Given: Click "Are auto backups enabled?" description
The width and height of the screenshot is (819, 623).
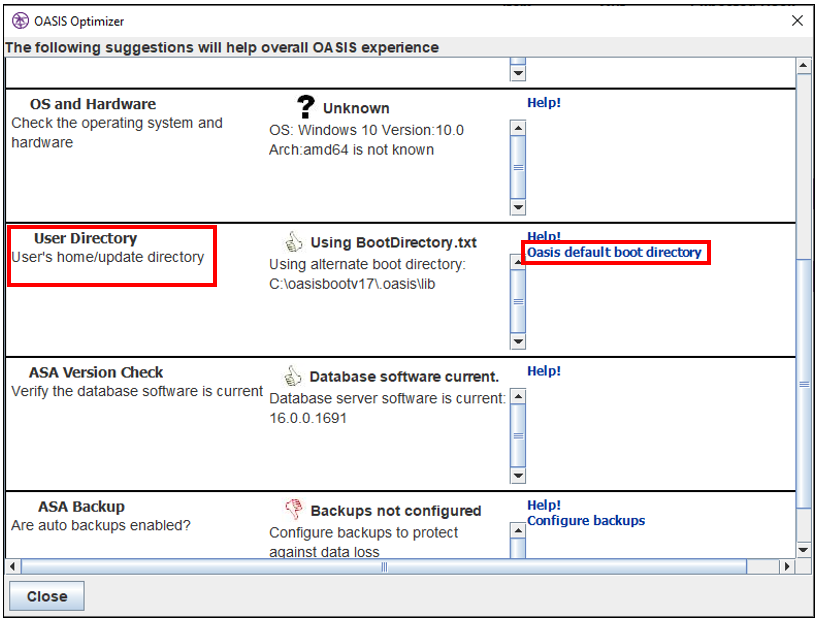Looking at the screenshot, I should coord(101,525).
